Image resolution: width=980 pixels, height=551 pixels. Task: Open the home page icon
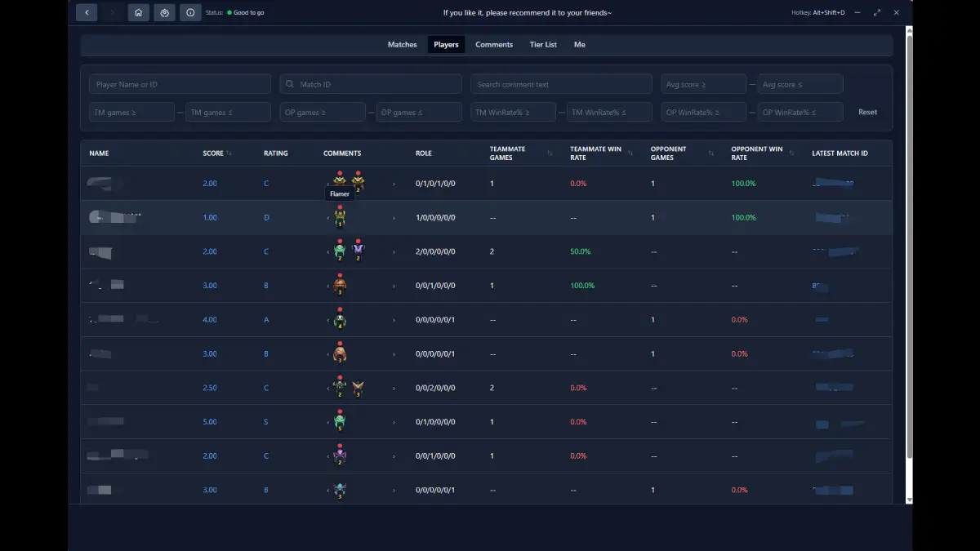139,12
